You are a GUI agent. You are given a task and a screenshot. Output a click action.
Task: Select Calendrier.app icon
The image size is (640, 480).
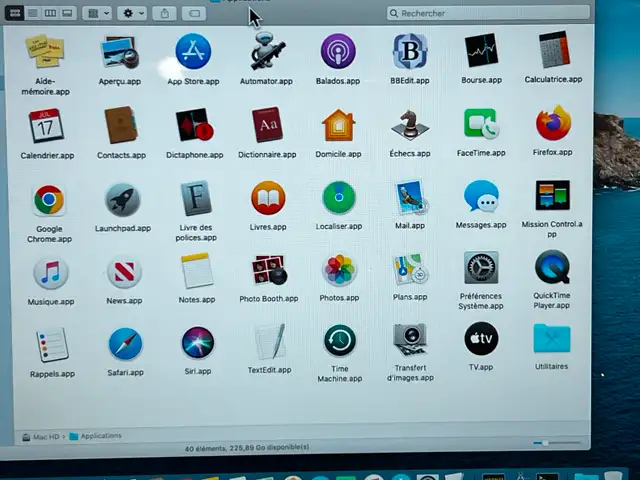46,125
